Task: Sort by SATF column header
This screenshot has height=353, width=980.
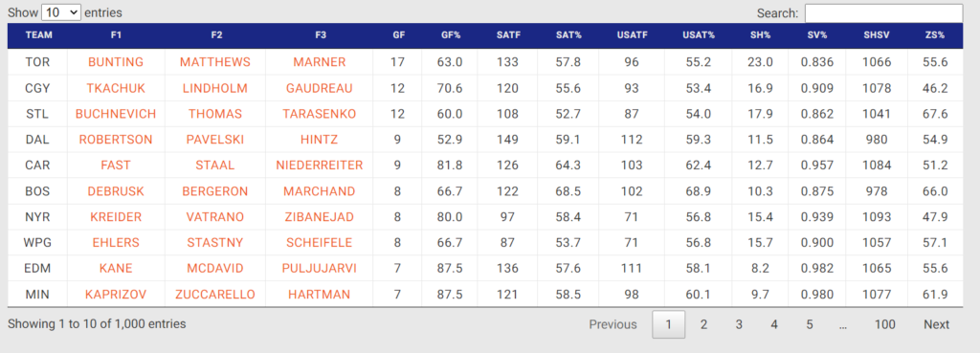Action: tap(508, 35)
